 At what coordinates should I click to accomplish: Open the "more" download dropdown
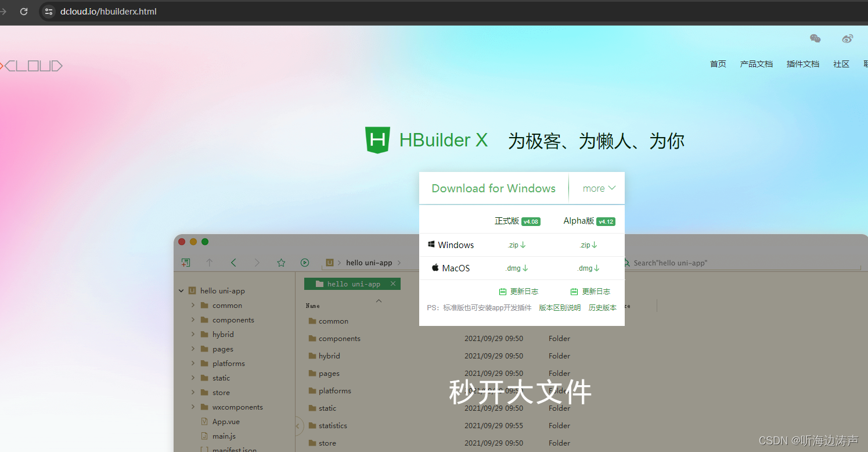coord(597,188)
